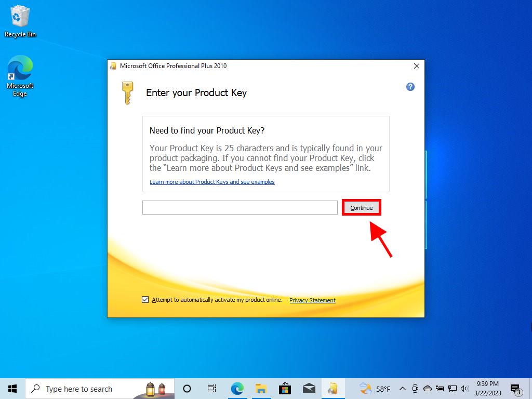Open the notification center icon
Viewport: 532px width, 399px height.
click(x=515, y=389)
